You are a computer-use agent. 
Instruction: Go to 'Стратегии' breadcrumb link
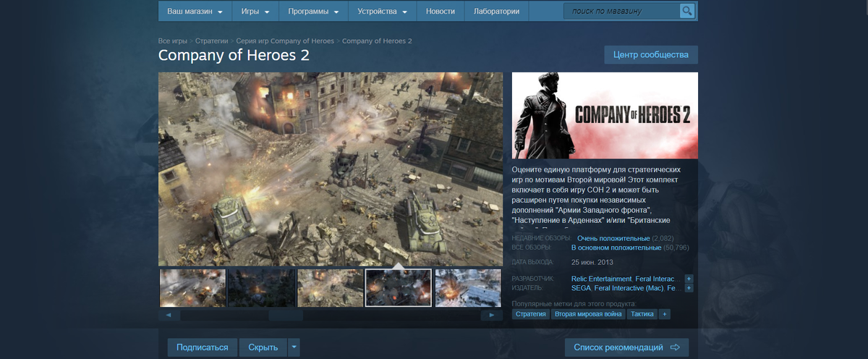(211, 41)
